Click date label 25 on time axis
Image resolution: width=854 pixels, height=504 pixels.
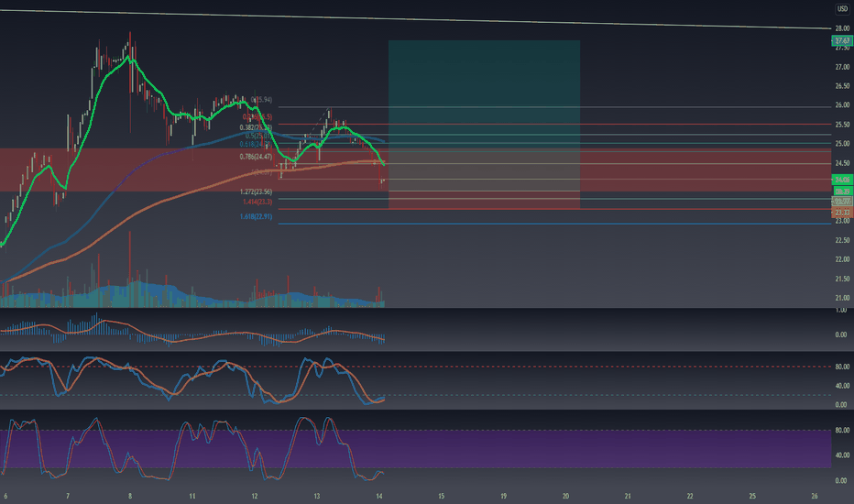tap(752, 496)
